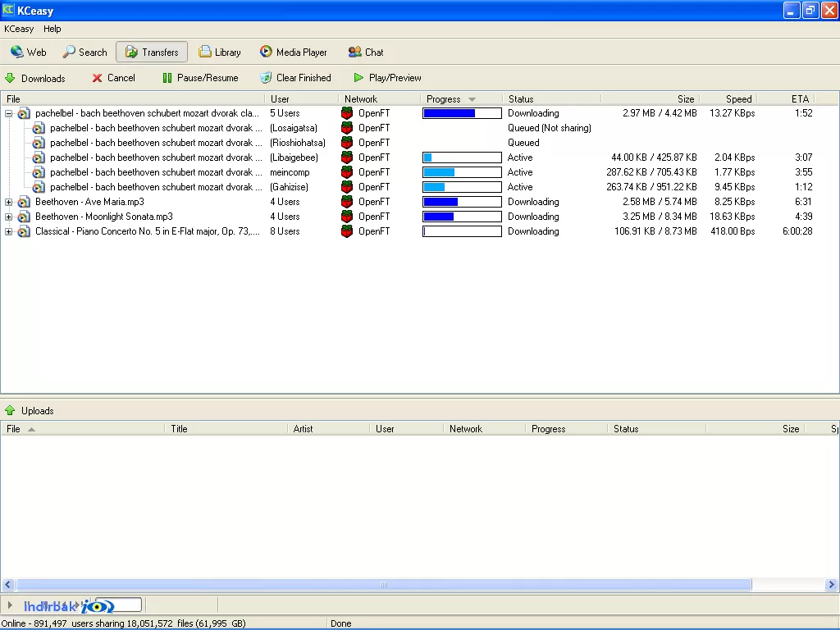Click the red Cancel X icon
Image resolution: width=840 pixels, height=630 pixels.
coord(97,78)
